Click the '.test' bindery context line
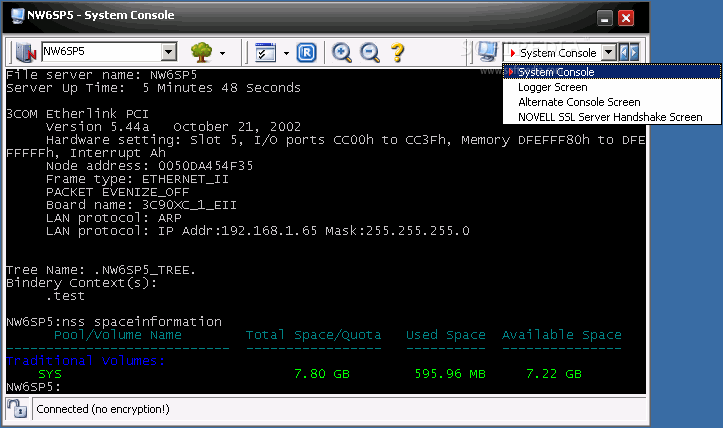Viewport: 723px width, 428px height. [65, 296]
